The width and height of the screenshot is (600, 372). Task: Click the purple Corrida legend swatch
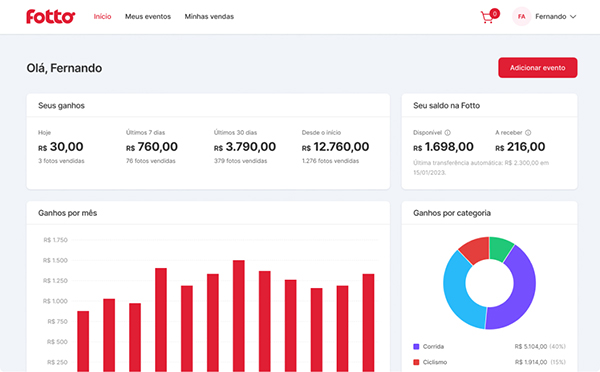[416, 347]
